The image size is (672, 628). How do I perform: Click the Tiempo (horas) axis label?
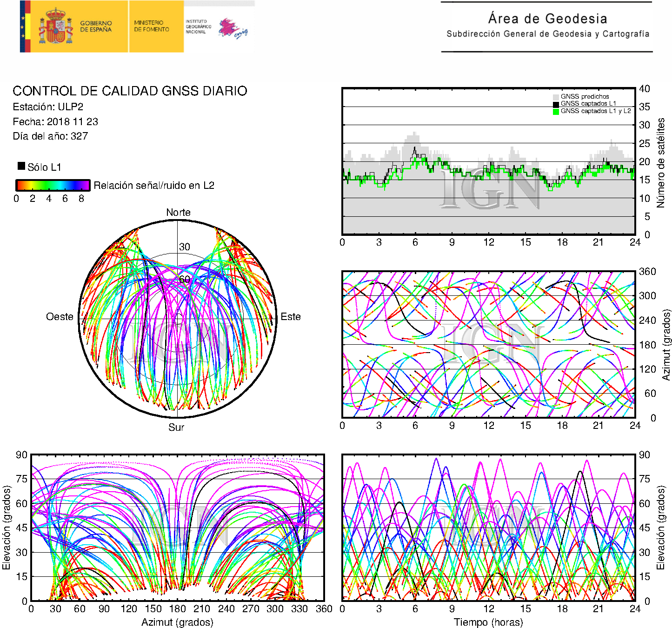(x=488, y=622)
